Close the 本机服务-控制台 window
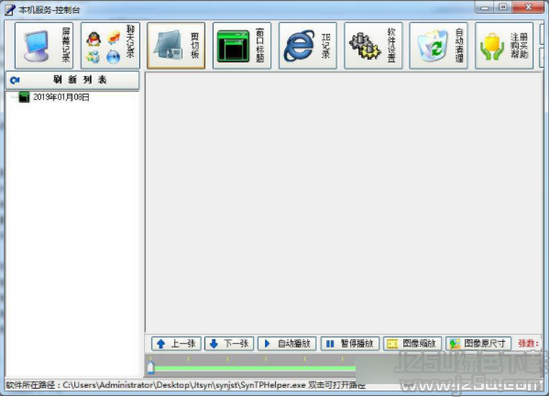 528,7
